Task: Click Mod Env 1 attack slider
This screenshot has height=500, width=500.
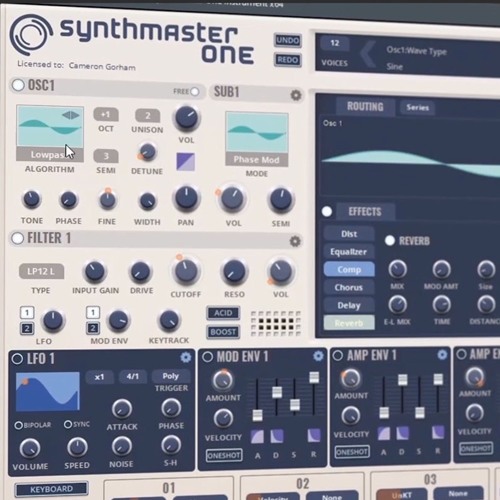Action: [257, 415]
